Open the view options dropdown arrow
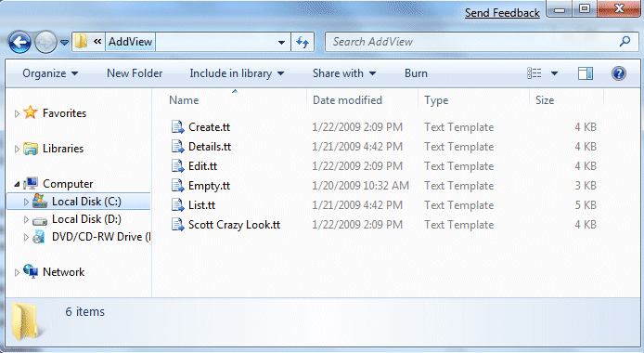This screenshot has height=353, width=644. [554, 73]
